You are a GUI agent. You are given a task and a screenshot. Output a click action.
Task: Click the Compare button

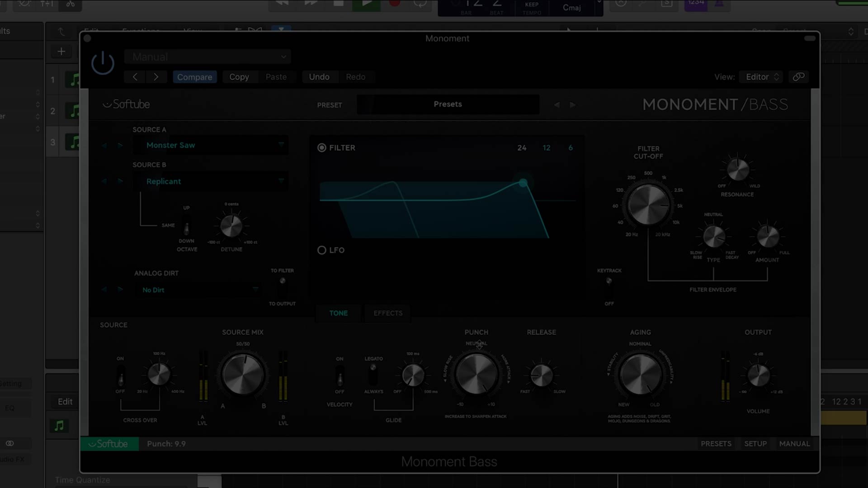pyautogui.click(x=194, y=77)
